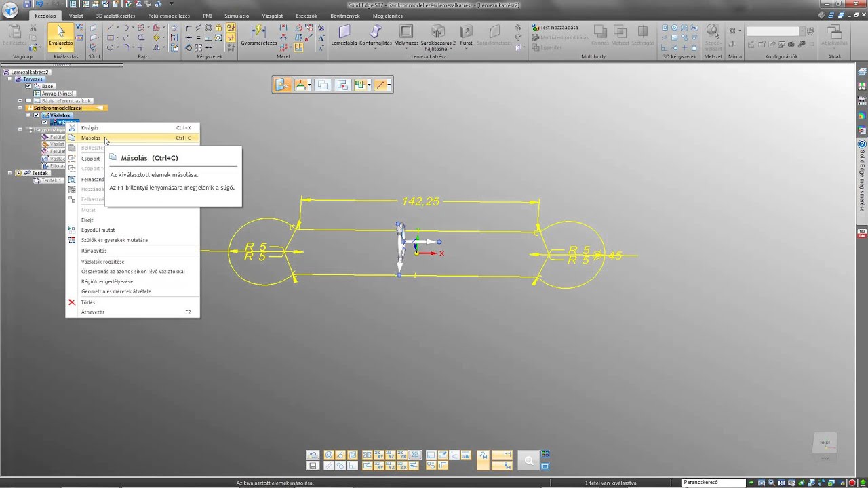
Task: Collapse the Teríték tree node
Action: [x=10, y=173]
